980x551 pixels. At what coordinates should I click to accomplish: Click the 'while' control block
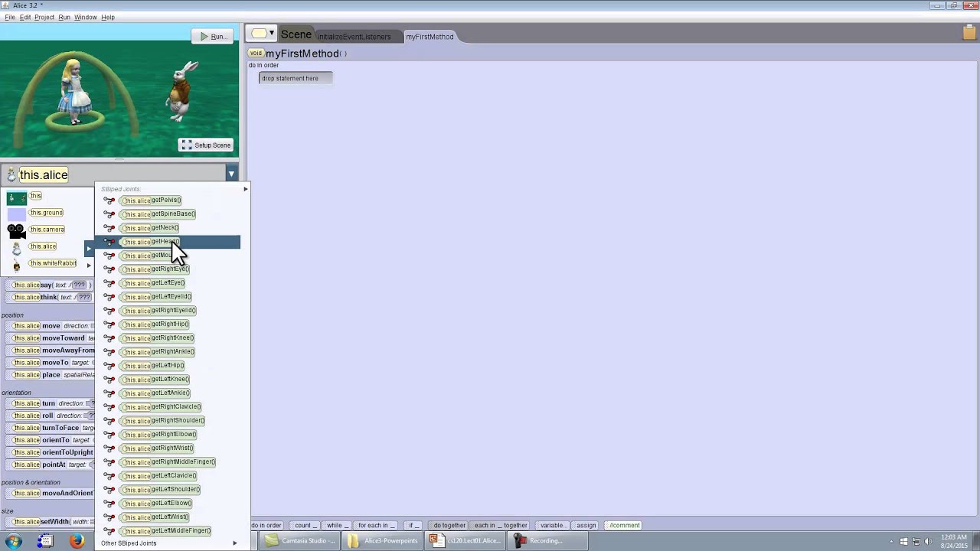click(x=336, y=526)
